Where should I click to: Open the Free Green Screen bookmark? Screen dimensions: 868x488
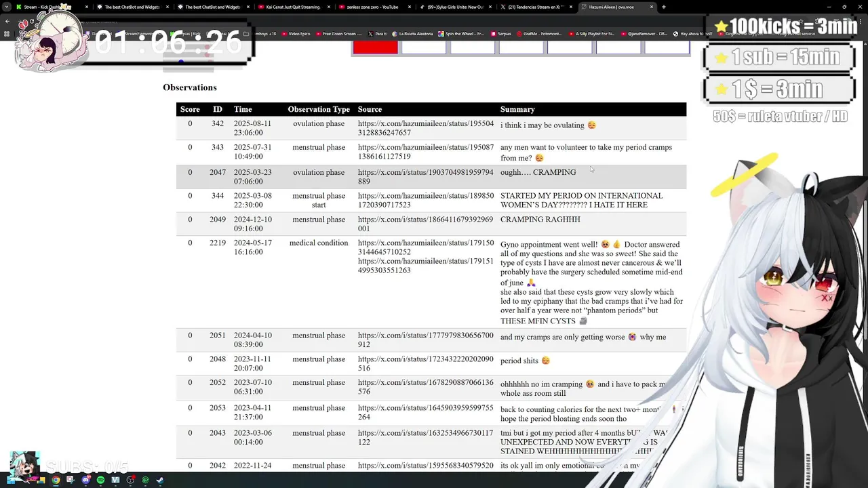[x=338, y=33]
